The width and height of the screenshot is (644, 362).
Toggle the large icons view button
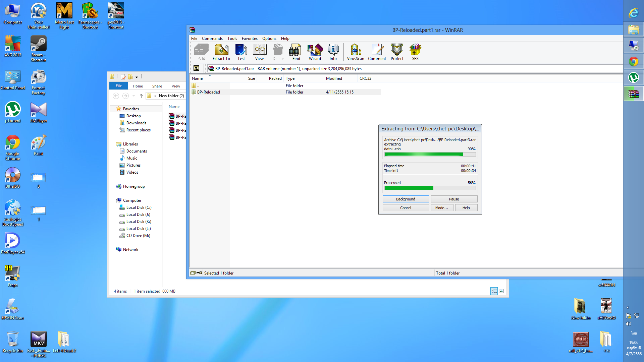(501, 291)
